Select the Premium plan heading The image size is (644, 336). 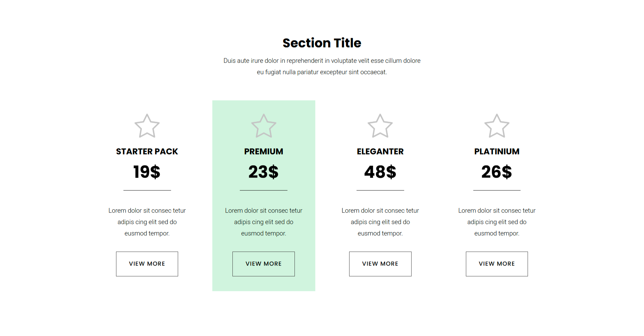click(x=264, y=152)
